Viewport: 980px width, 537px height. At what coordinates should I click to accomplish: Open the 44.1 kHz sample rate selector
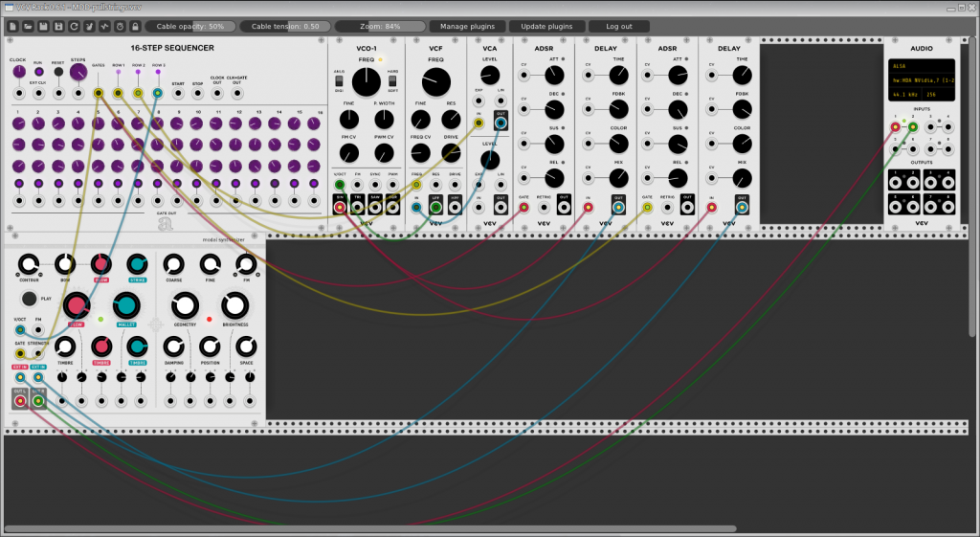point(905,95)
